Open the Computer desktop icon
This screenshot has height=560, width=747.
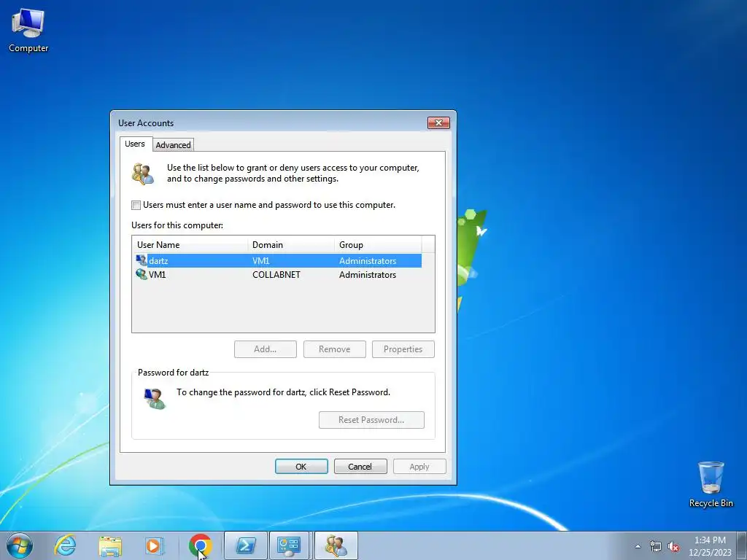28,31
